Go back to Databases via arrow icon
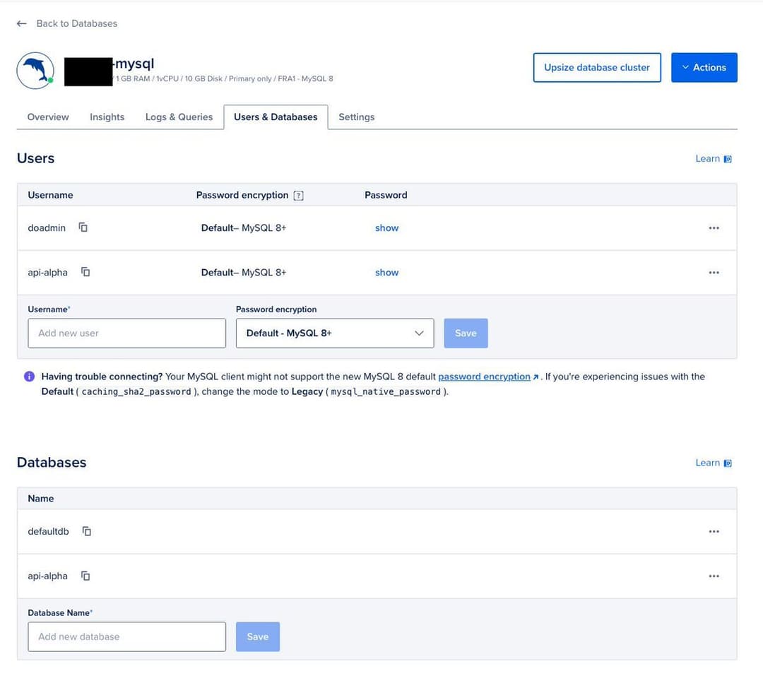Viewport: 763px width, 700px height. (21, 23)
